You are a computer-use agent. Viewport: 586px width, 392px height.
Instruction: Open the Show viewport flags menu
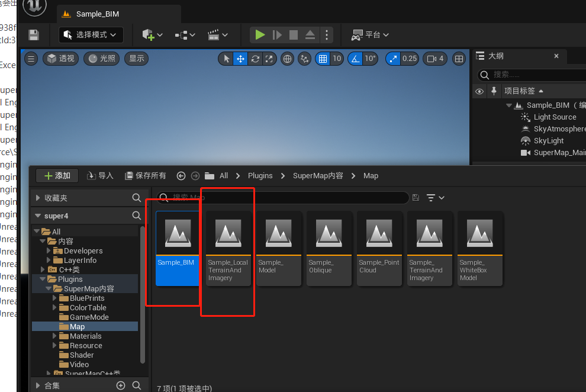[136, 59]
